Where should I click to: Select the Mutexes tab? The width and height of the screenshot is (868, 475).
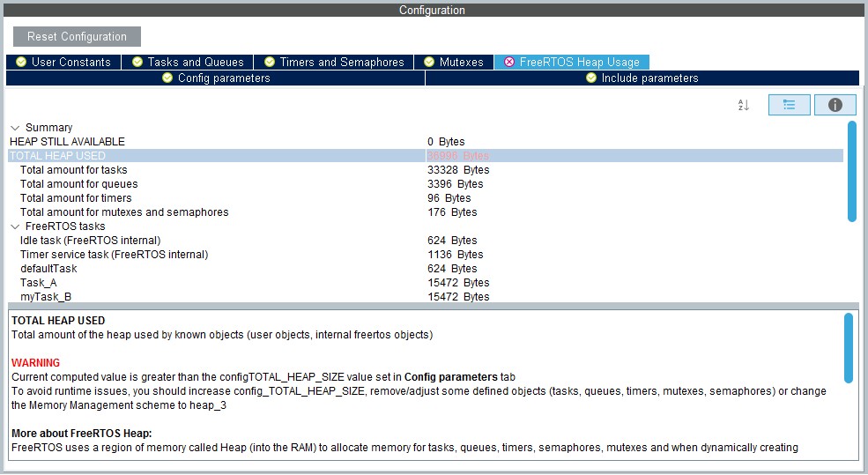(x=454, y=62)
